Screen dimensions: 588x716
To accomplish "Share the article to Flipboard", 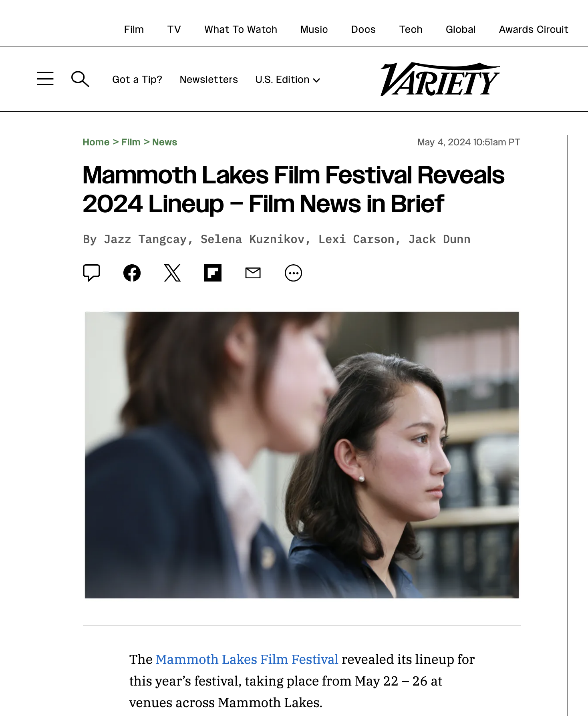I will [213, 273].
